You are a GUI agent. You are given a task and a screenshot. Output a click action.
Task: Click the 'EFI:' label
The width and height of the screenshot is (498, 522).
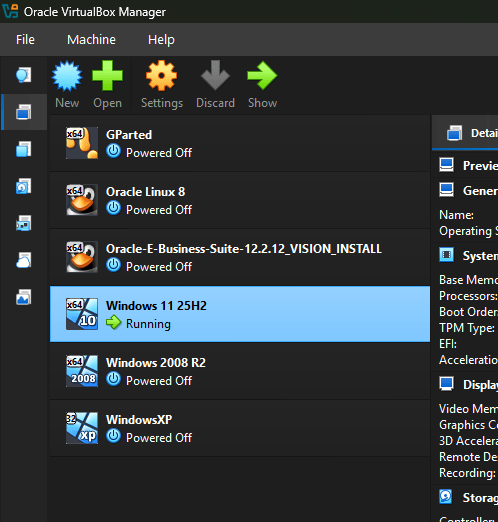click(x=448, y=344)
